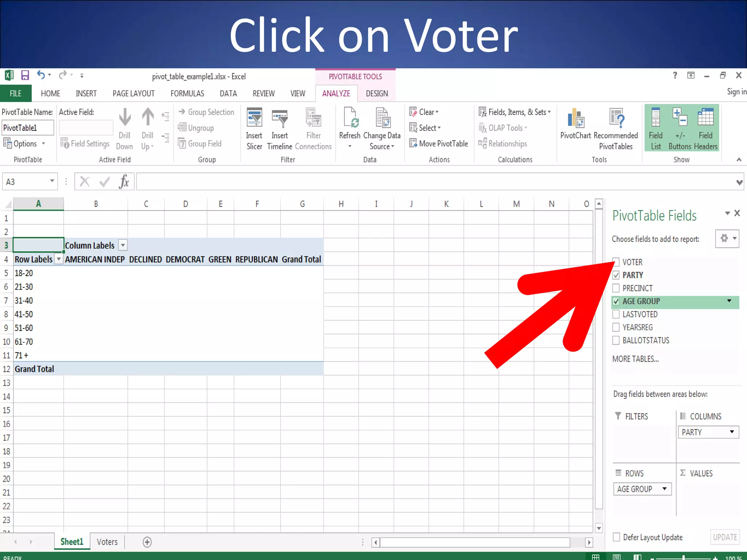Open AGE GROUP dropdown in ROWS area
Screen dimensions: 747x560
pyautogui.click(x=665, y=489)
